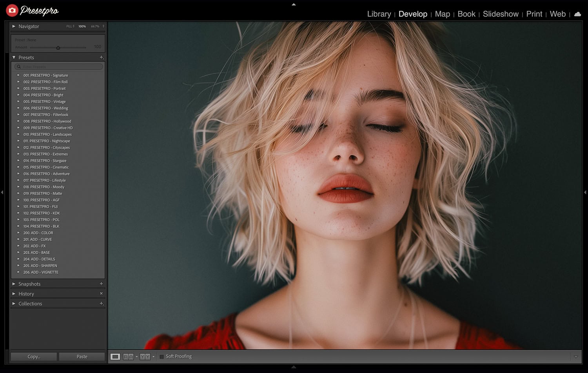This screenshot has width=588, height=373.
Task: Click the Paste button
Action: tap(82, 357)
